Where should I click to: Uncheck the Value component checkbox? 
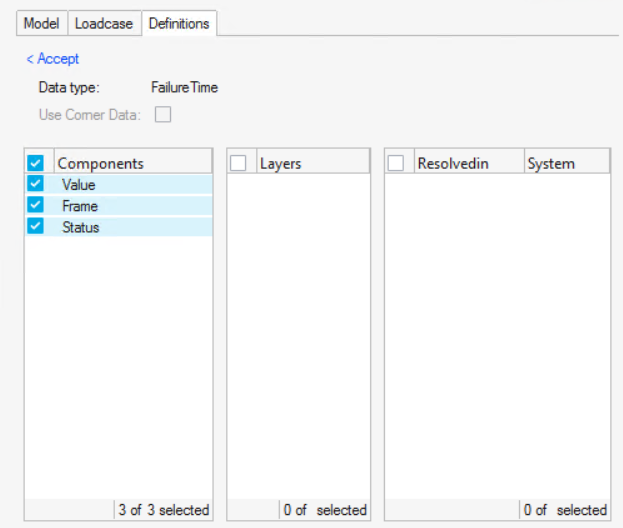36,184
